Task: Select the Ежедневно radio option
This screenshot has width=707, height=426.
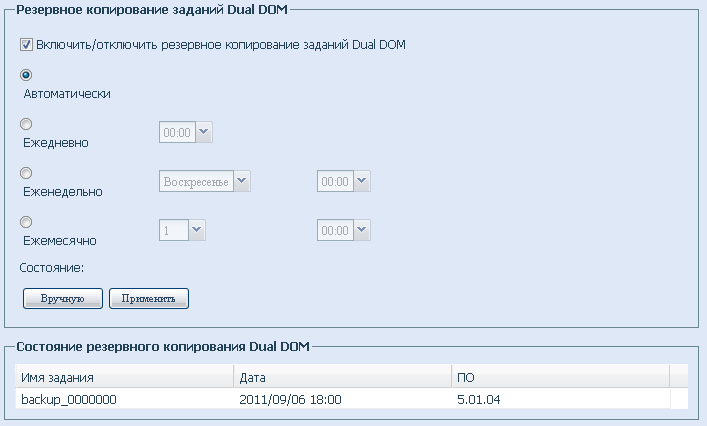Action: click(26, 124)
